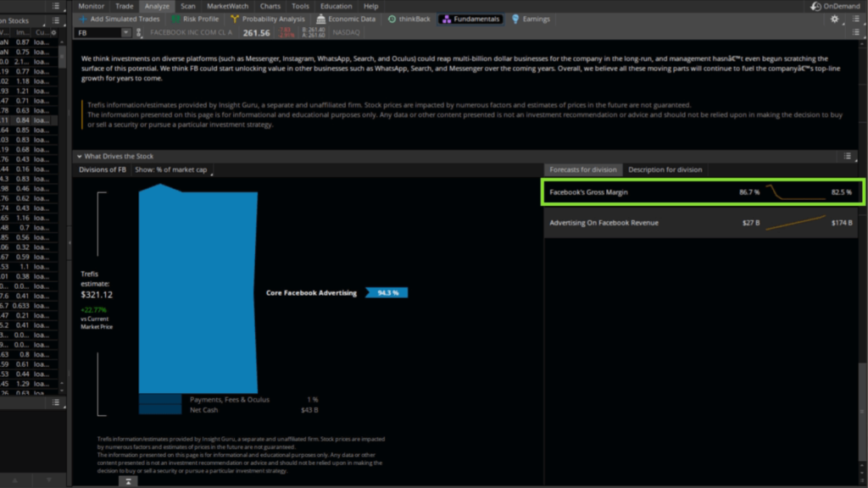Switch to Description for division tab
The width and height of the screenshot is (868, 488).
point(665,169)
